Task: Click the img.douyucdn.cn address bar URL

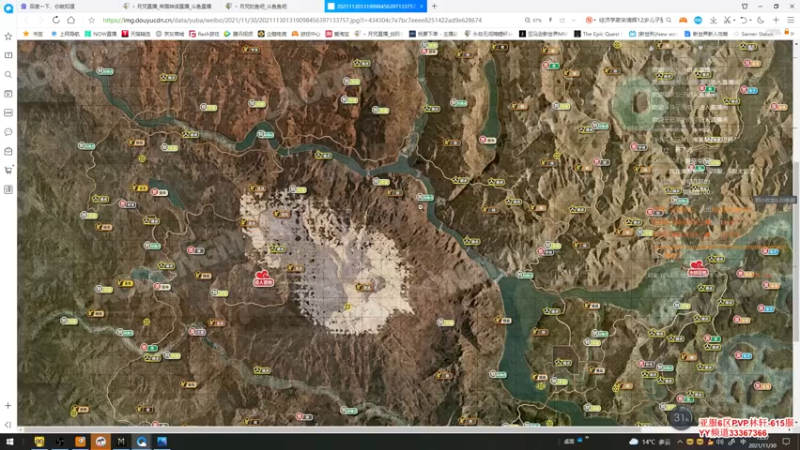Action: point(292,20)
